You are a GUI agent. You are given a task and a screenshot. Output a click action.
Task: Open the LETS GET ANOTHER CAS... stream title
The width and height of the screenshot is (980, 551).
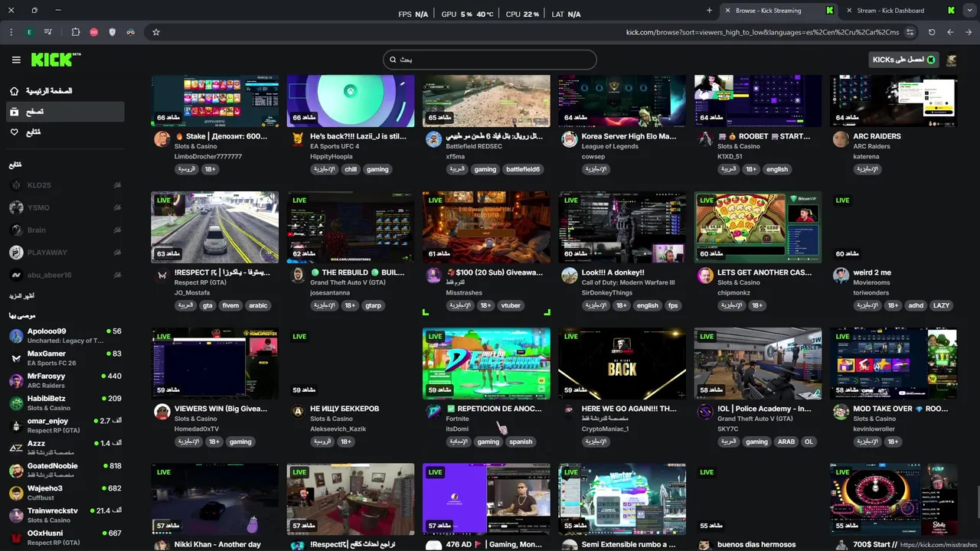pyautogui.click(x=765, y=272)
